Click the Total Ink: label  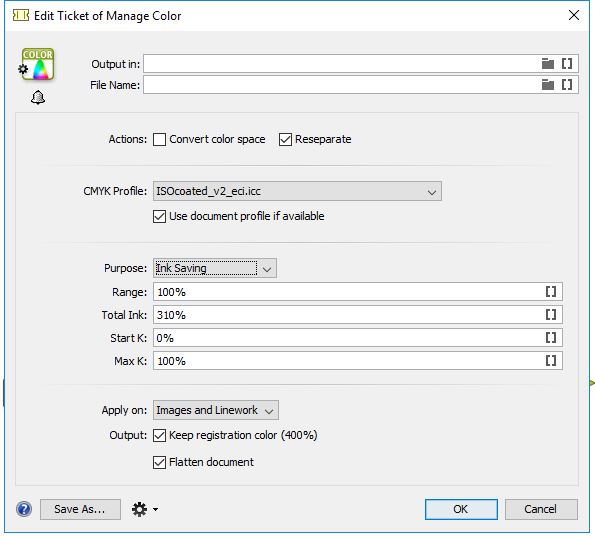point(124,315)
